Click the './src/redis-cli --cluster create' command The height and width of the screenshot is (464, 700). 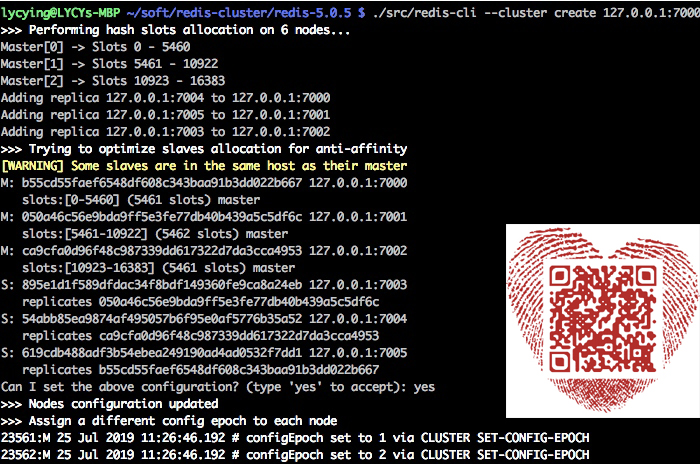point(484,13)
